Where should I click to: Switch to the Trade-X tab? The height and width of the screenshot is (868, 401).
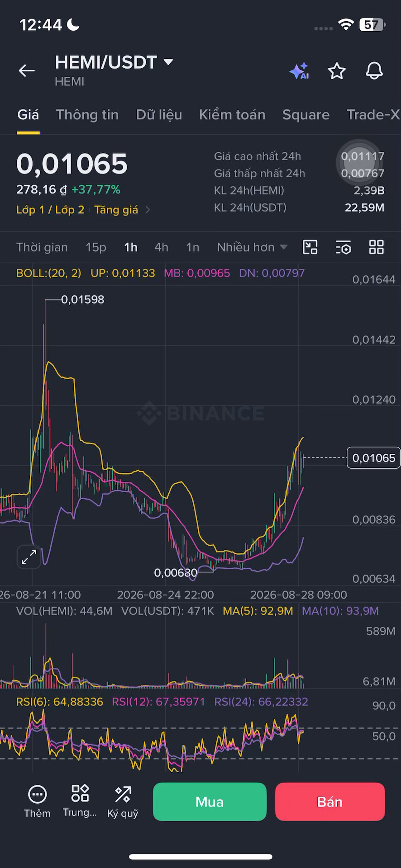[373, 115]
